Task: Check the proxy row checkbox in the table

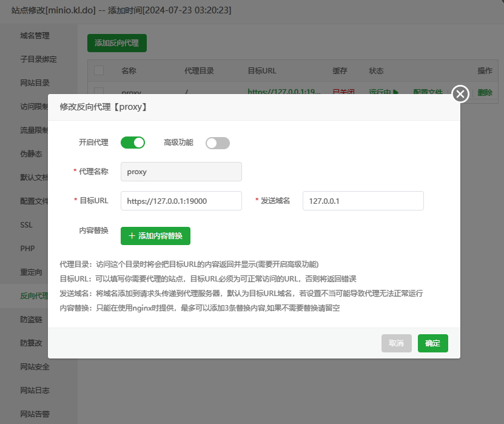Action: tap(99, 89)
